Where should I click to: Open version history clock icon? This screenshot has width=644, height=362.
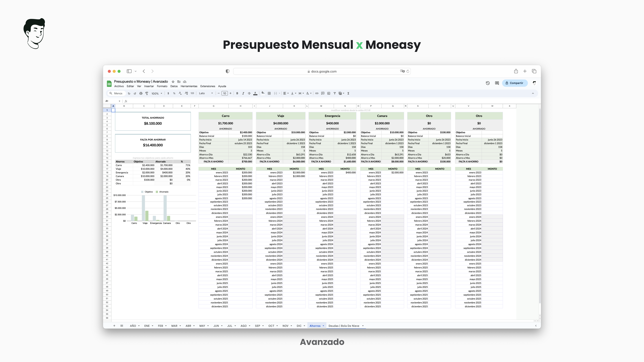point(488,83)
